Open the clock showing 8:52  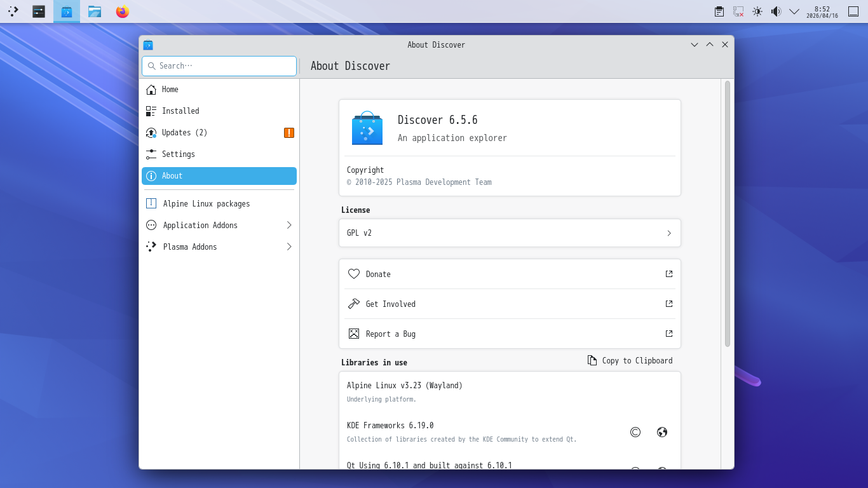point(822,12)
